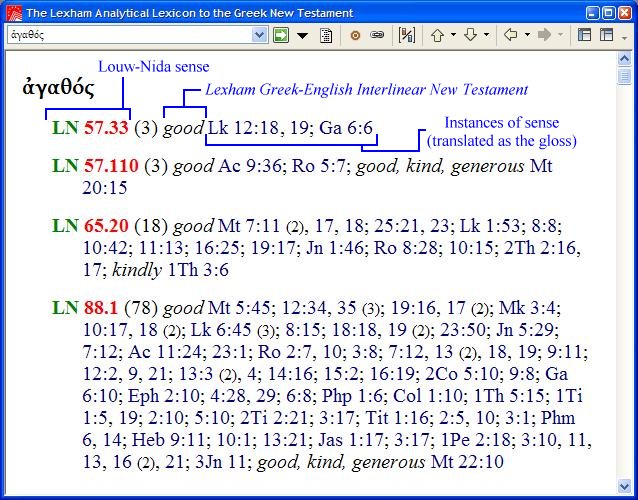Image resolution: width=638 pixels, height=500 pixels.
Task: Click the down arrow navigation icon
Action: click(x=471, y=35)
